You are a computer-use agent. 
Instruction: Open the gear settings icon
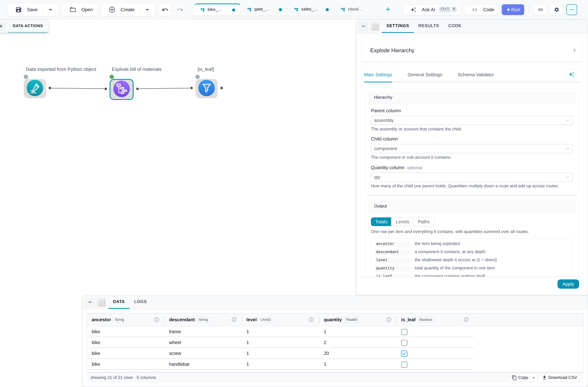pyautogui.click(x=556, y=10)
